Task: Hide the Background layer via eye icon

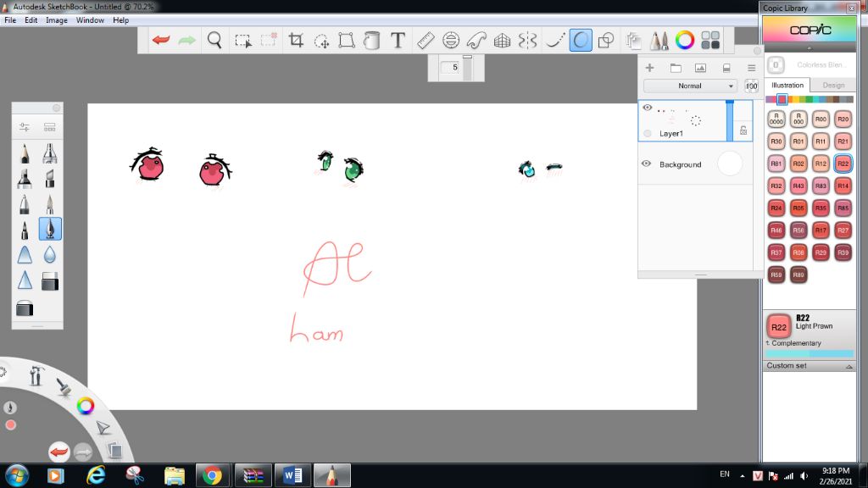Action: point(646,164)
